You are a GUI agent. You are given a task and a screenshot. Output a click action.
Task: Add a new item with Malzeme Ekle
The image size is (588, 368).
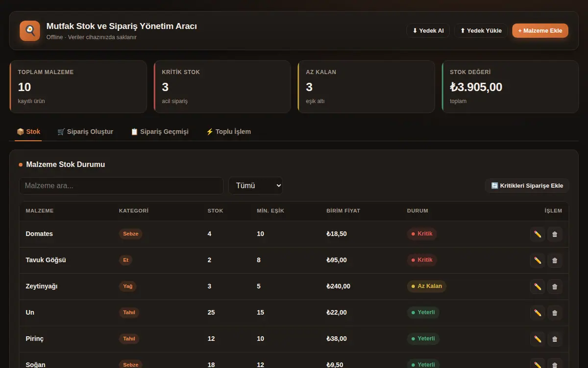(540, 30)
